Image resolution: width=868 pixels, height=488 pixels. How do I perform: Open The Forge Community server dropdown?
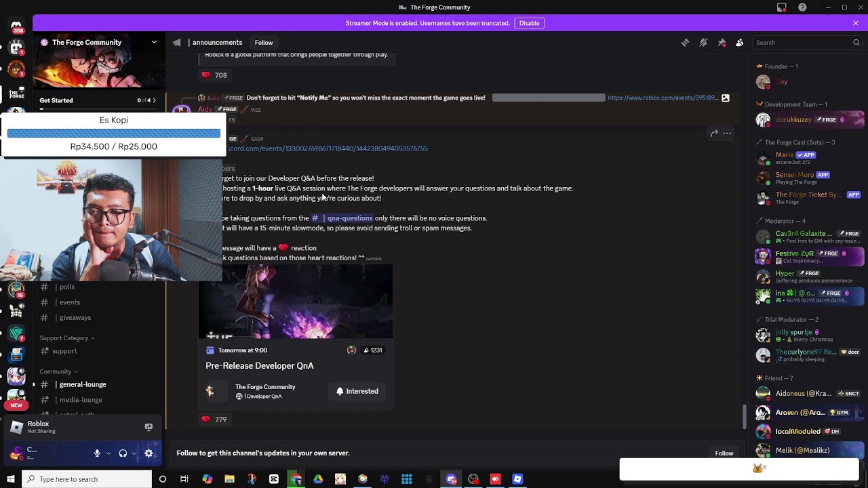pos(154,42)
